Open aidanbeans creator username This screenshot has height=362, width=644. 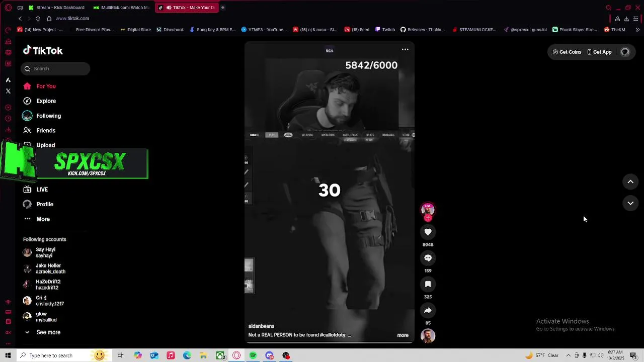click(261, 326)
